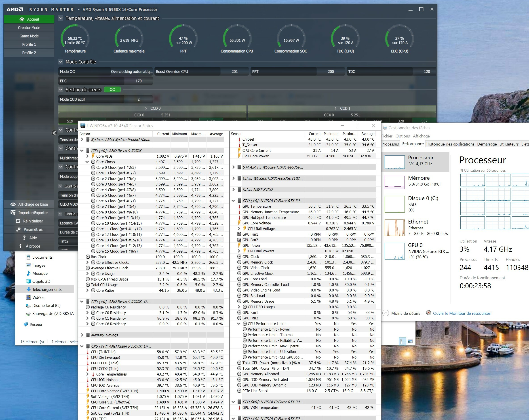Click the thermometer icon on the Chipset row

coord(239,139)
